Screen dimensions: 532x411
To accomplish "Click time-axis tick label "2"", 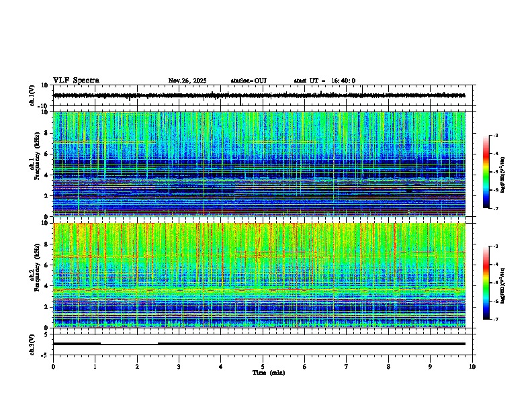I will [x=137, y=367].
